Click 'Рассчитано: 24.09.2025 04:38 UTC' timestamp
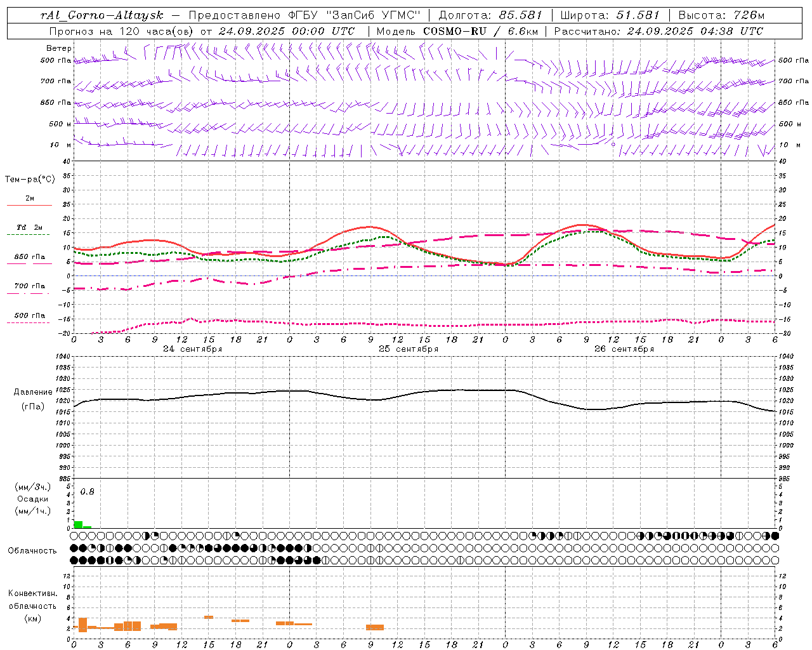The height and width of the screenshot is (650, 812). [x=658, y=30]
